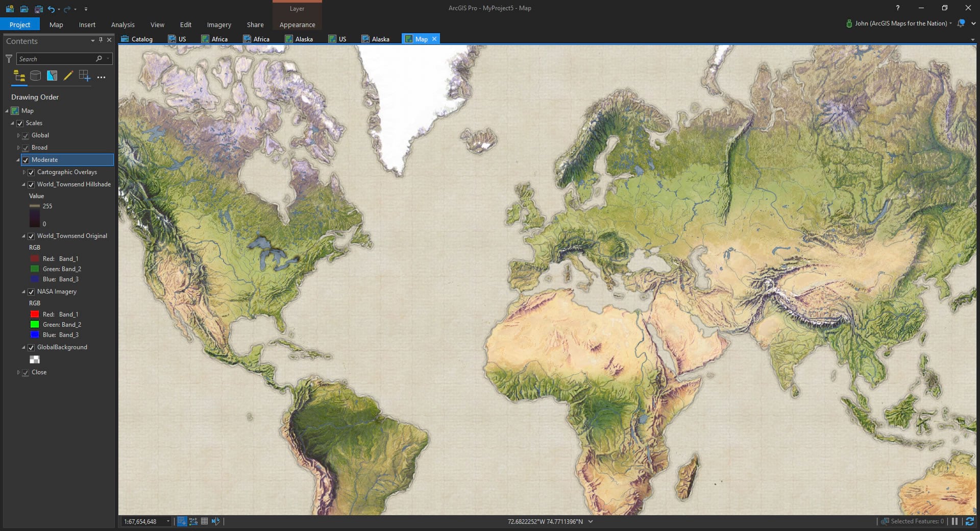Click the Save Project icon
Viewport: 980px width, 531px height.
(38, 9)
